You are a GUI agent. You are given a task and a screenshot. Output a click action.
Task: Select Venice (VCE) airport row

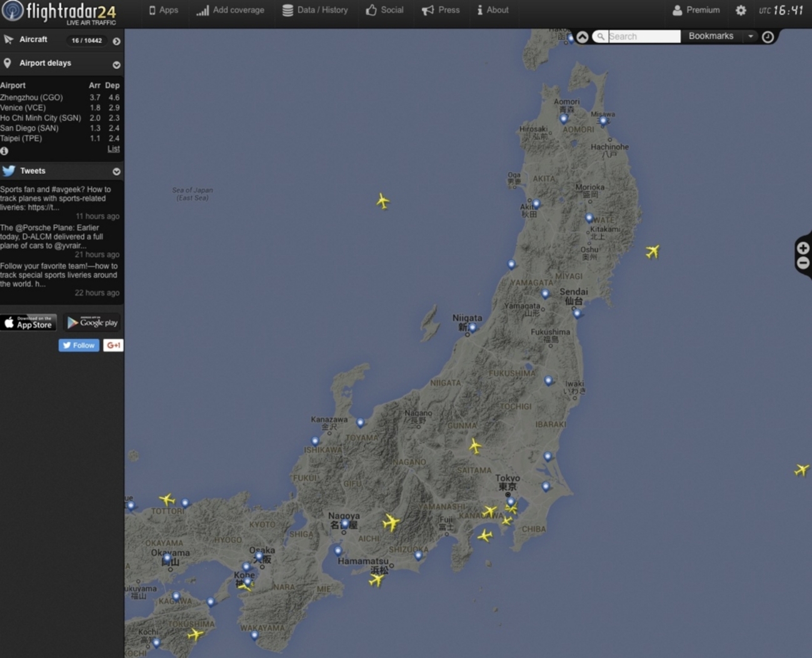[x=60, y=108]
